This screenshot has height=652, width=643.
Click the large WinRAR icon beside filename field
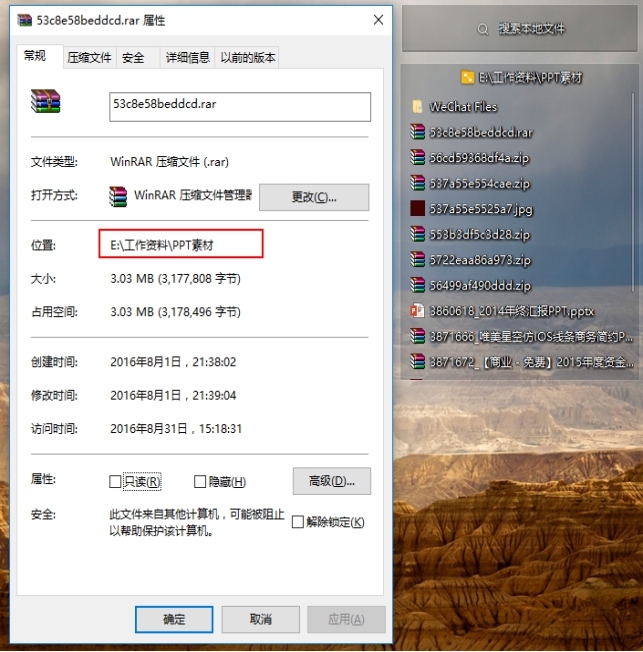(45, 101)
